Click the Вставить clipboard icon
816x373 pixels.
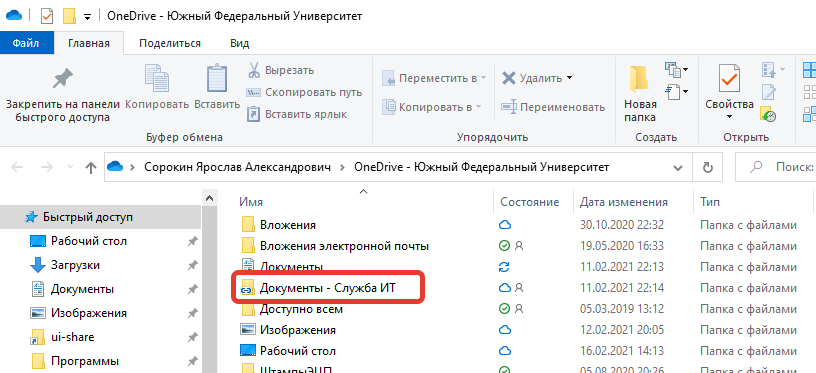click(217, 79)
